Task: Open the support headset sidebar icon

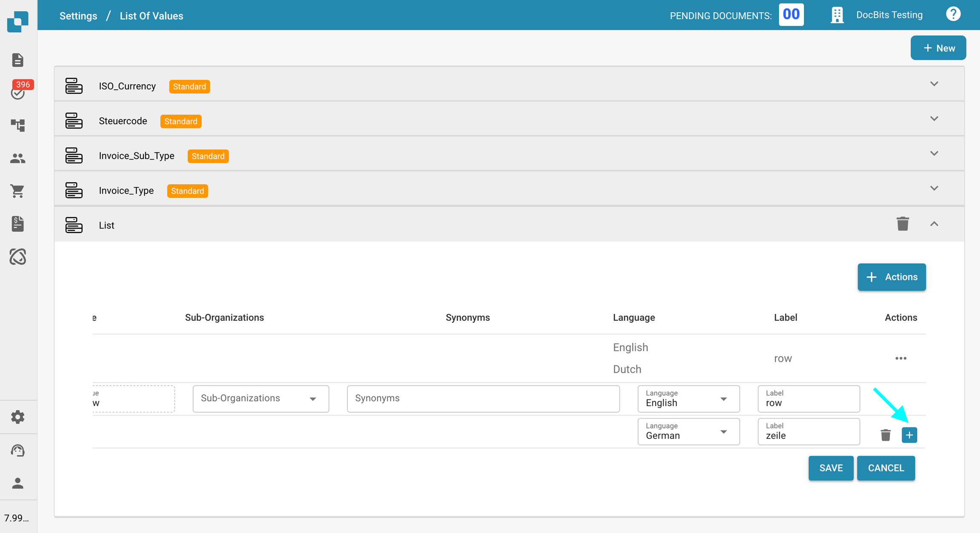Action: click(x=18, y=450)
